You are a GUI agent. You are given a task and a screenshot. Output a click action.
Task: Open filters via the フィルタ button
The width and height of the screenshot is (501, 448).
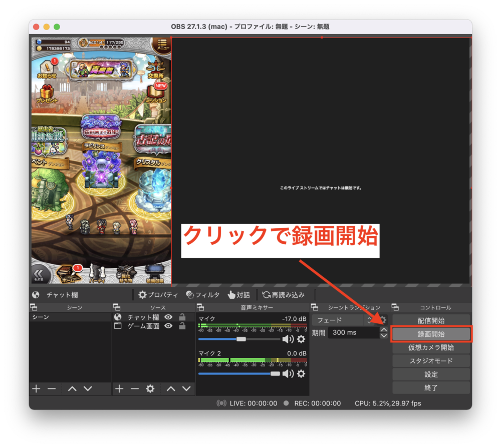click(202, 295)
